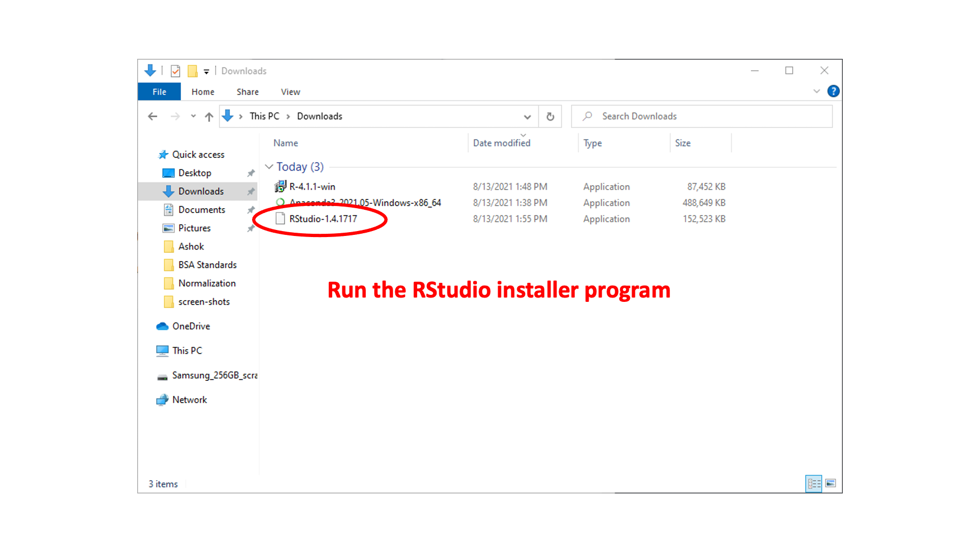Open the Normalization folder
This screenshot has width=980, height=552.
(x=207, y=283)
